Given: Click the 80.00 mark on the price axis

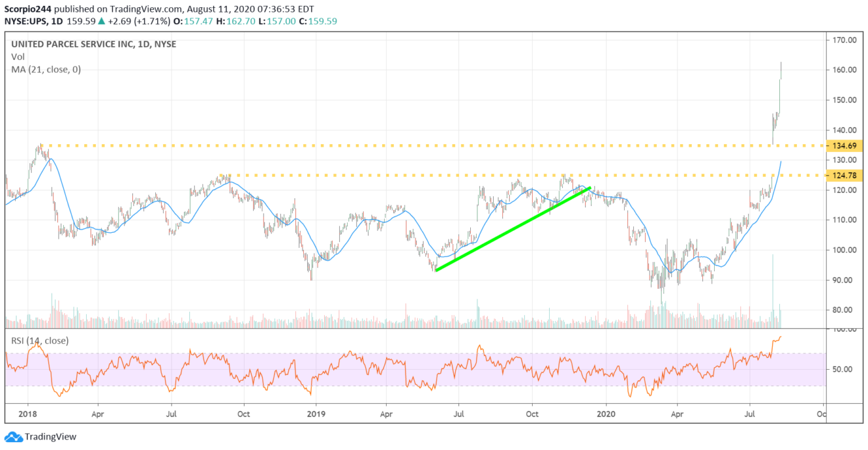Looking at the screenshot, I should (843, 310).
